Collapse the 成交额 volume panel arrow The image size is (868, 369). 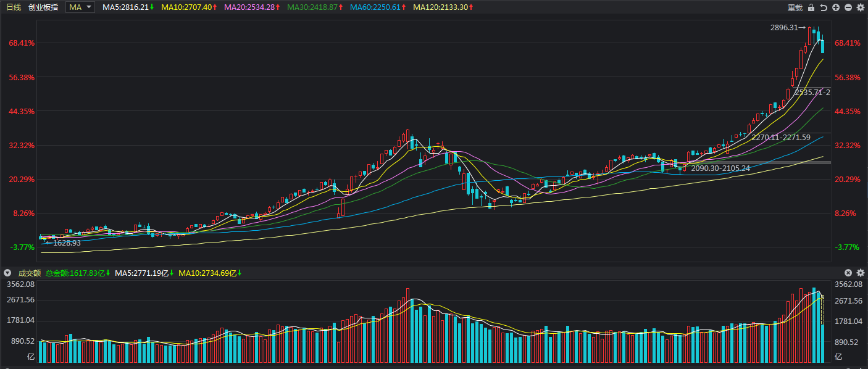(7, 272)
